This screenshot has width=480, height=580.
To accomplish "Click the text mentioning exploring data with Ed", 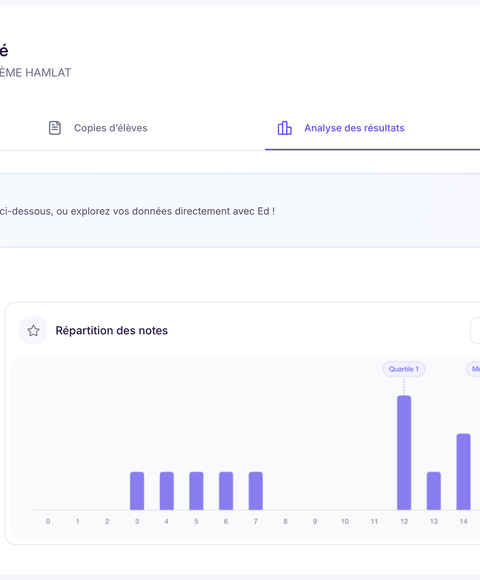I will click(137, 211).
